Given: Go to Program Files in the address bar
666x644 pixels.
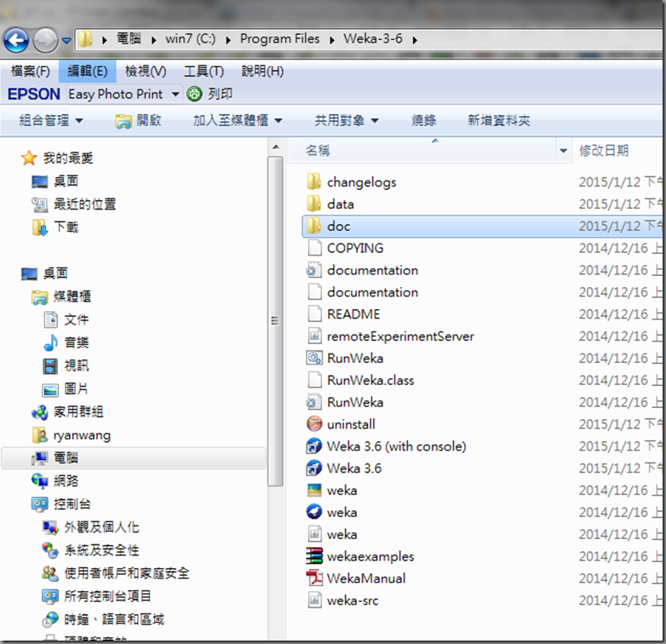Looking at the screenshot, I should [279, 38].
